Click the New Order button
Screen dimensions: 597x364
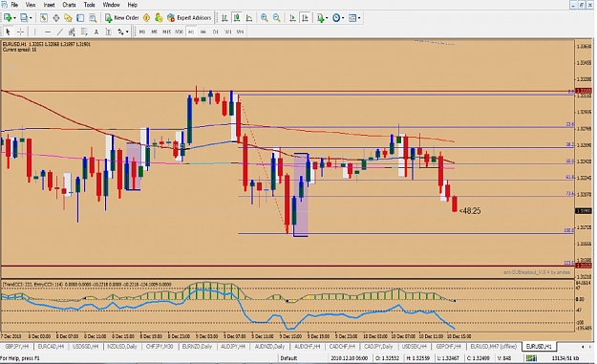coord(122,18)
